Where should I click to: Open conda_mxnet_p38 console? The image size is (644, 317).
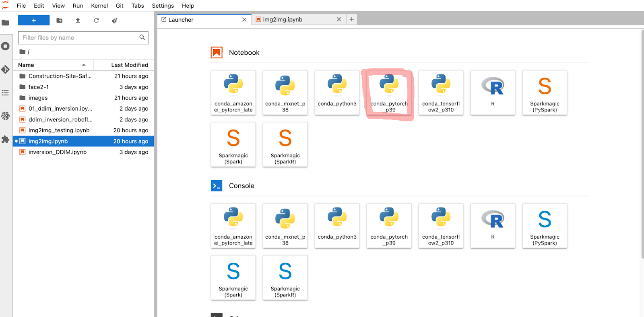click(x=285, y=226)
